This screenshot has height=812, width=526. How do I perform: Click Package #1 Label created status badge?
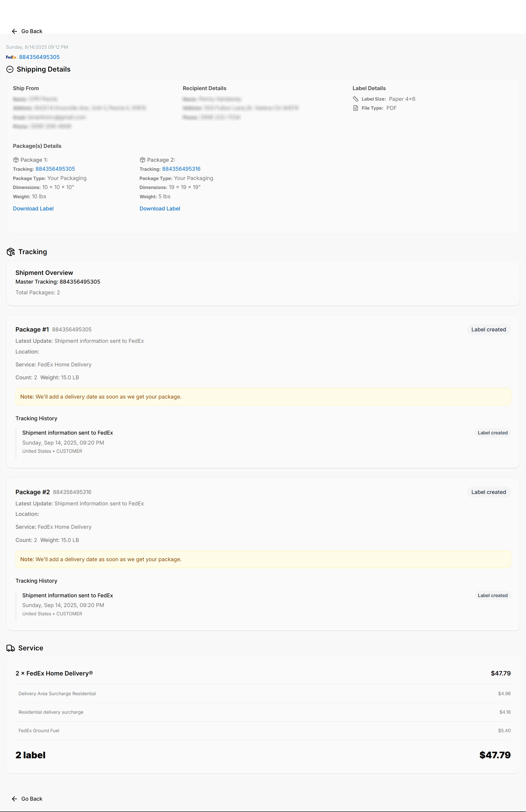(x=488, y=330)
